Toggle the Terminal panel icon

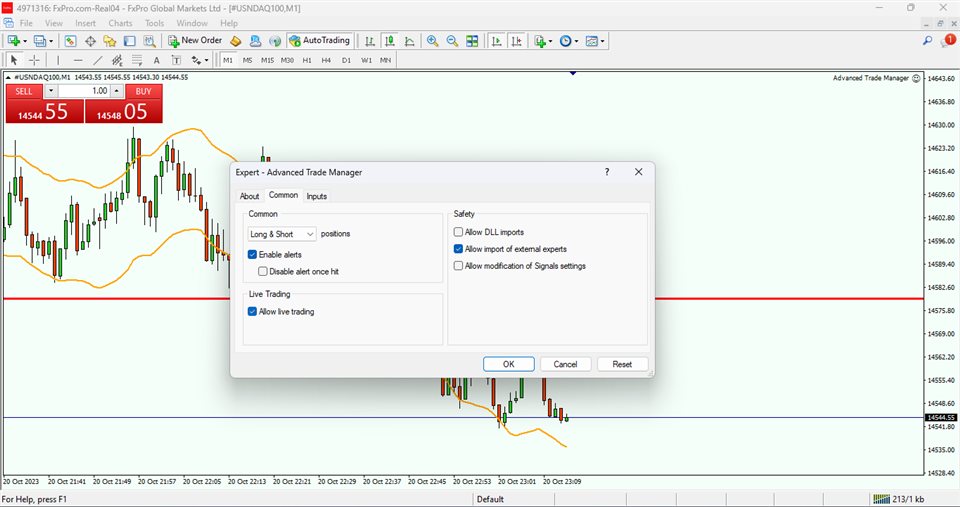pyautogui.click(x=129, y=41)
